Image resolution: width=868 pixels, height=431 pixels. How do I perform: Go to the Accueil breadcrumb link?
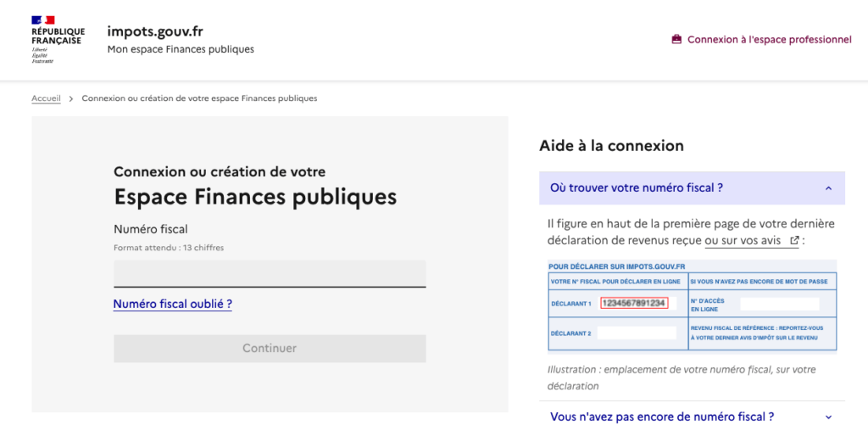tap(46, 98)
